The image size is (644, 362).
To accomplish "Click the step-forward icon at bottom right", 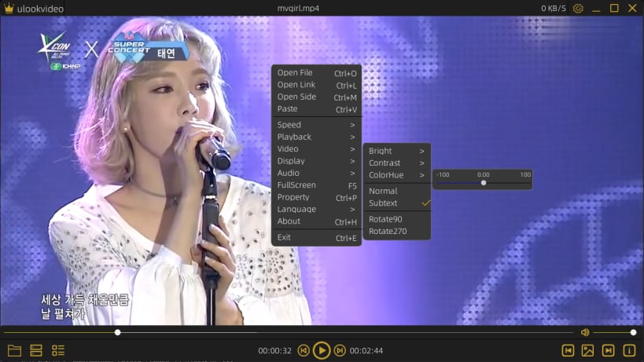I will [609, 350].
